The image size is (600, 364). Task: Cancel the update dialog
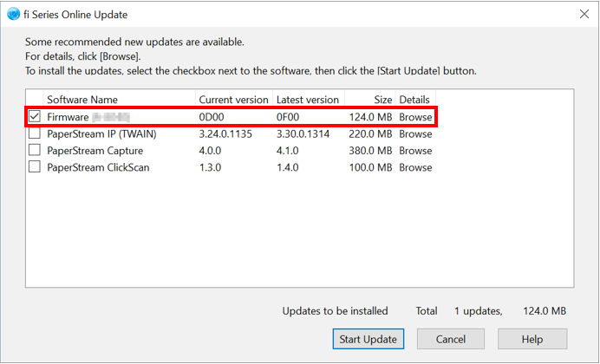[x=451, y=339]
